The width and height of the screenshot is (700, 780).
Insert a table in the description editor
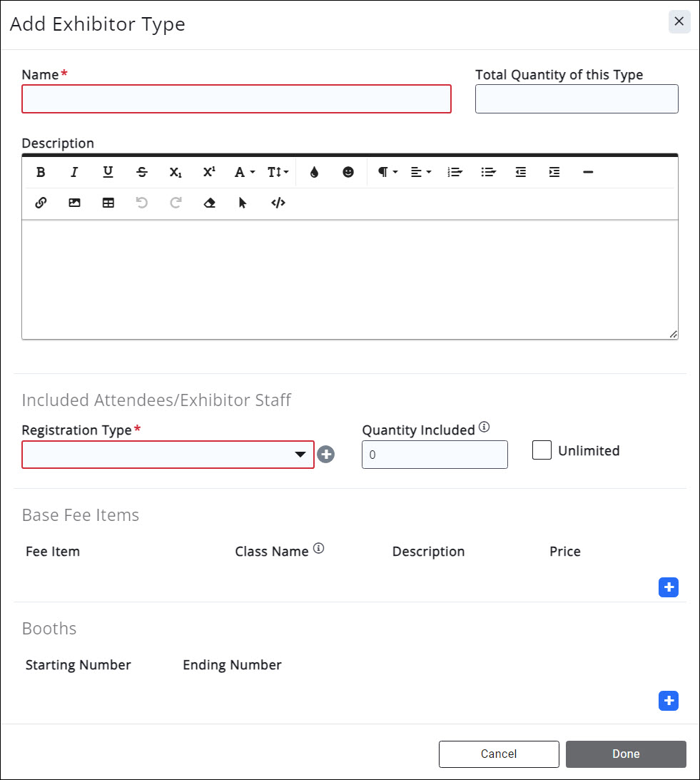point(108,203)
